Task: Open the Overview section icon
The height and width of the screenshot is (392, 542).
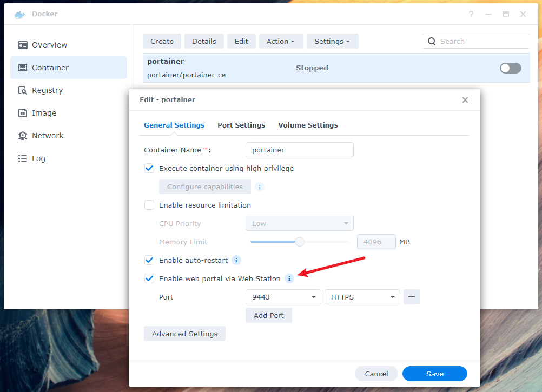Action: click(x=23, y=45)
